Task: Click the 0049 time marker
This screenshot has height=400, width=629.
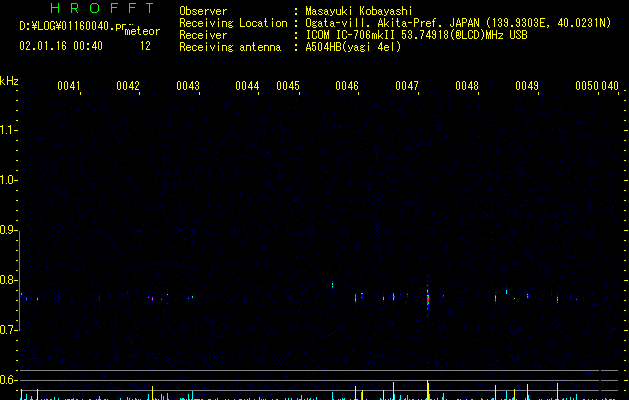Action: (x=527, y=86)
